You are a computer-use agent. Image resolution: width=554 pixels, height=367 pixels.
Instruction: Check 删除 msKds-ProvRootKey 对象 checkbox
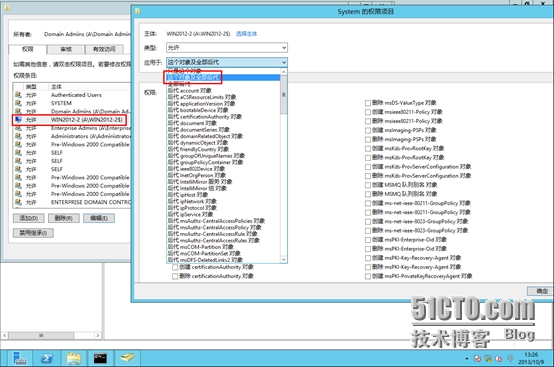[368, 158]
